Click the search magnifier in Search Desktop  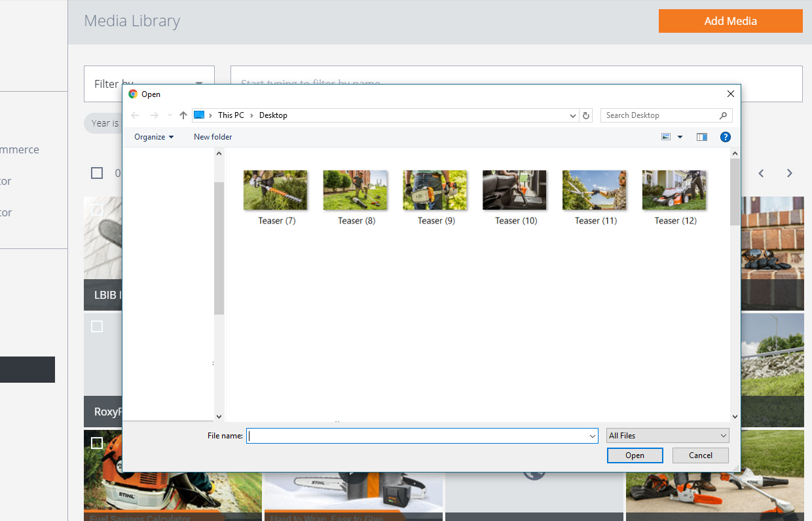pyautogui.click(x=724, y=115)
